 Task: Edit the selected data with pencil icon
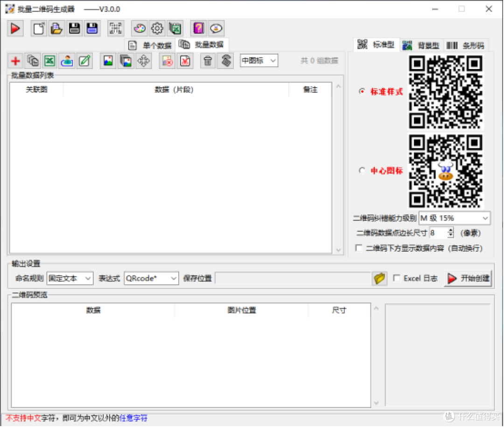coord(84,61)
